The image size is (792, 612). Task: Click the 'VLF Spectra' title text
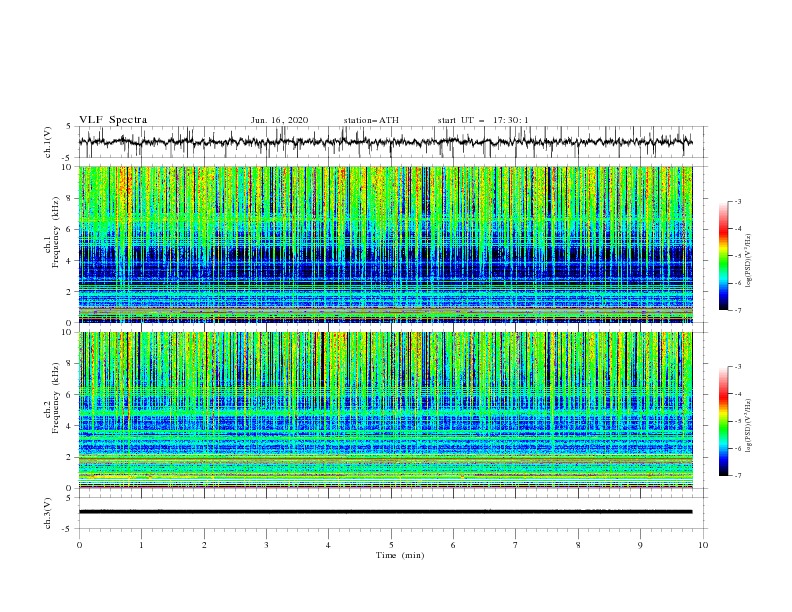[x=113, y=120]
